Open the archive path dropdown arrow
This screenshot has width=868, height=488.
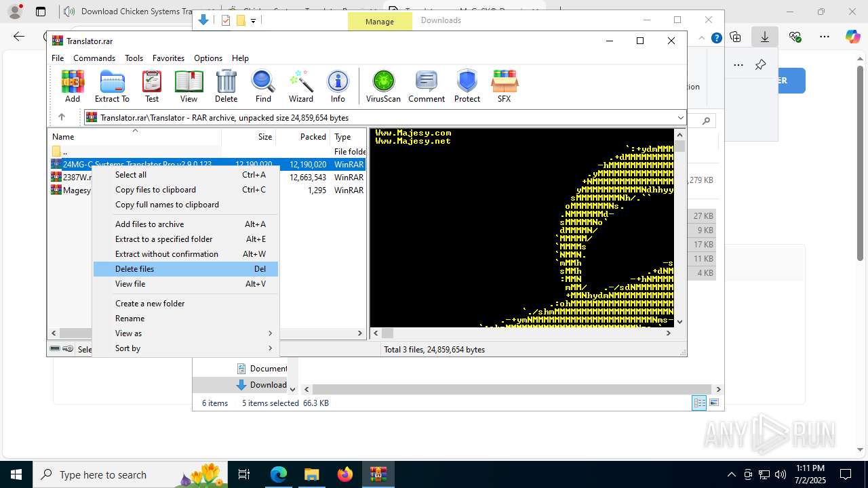pos(680,118)
